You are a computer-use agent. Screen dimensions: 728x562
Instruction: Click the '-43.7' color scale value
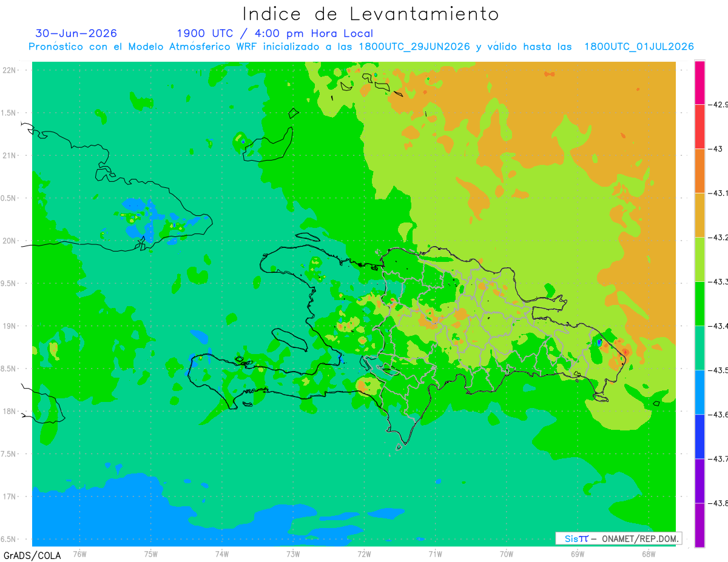pyautogui.click(x=718, y=459)
